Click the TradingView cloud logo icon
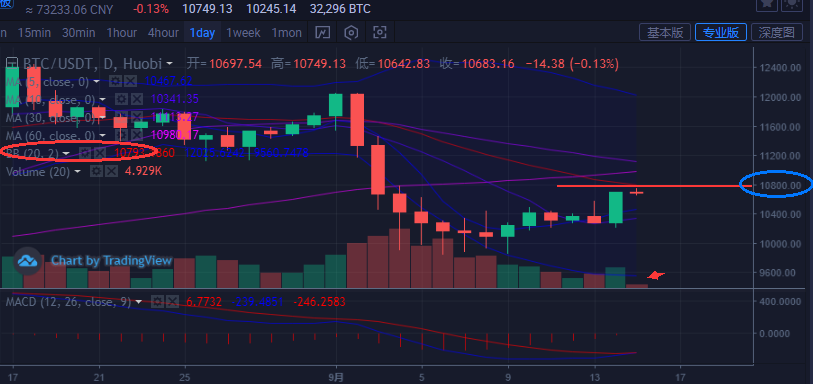813x384 pixels. (27, 261)
